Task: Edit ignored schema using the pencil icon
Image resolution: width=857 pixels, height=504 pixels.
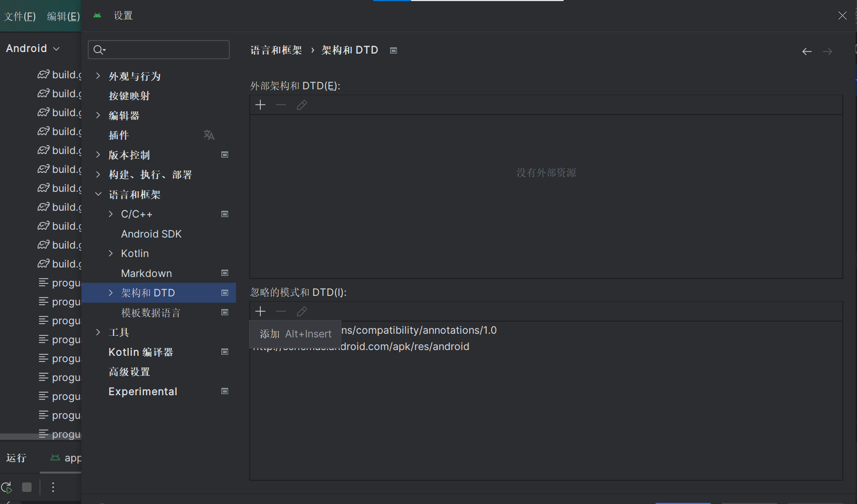Action: [302, 311]
